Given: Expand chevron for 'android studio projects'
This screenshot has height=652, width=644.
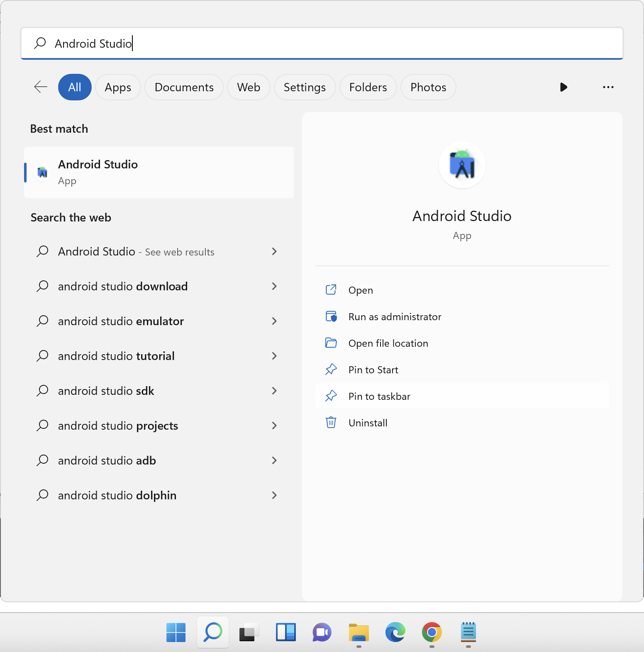Looking at the screenshot, I should click(x=274, y=426).
